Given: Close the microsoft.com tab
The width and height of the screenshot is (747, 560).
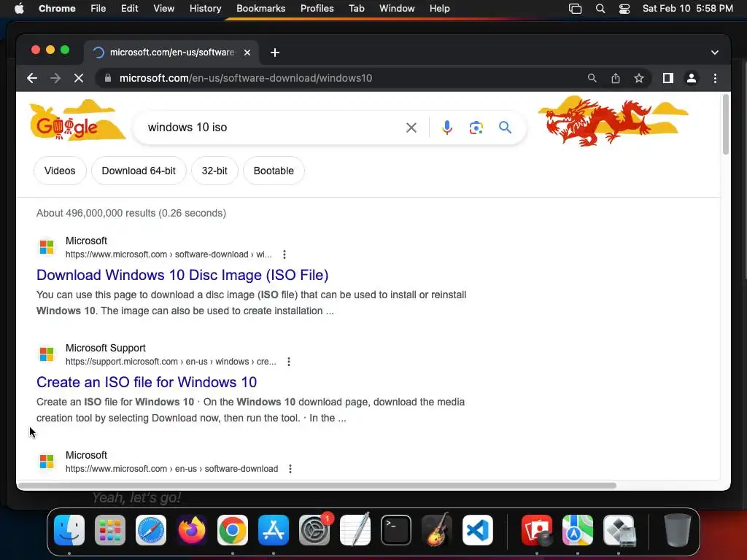Looking at the screenshot, I should click(x=247, y=52).
